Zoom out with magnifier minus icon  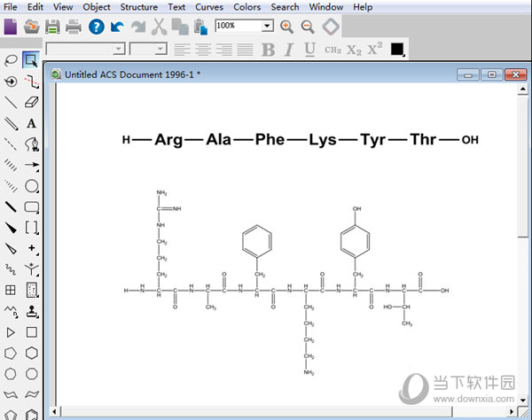tap(308, 27)
